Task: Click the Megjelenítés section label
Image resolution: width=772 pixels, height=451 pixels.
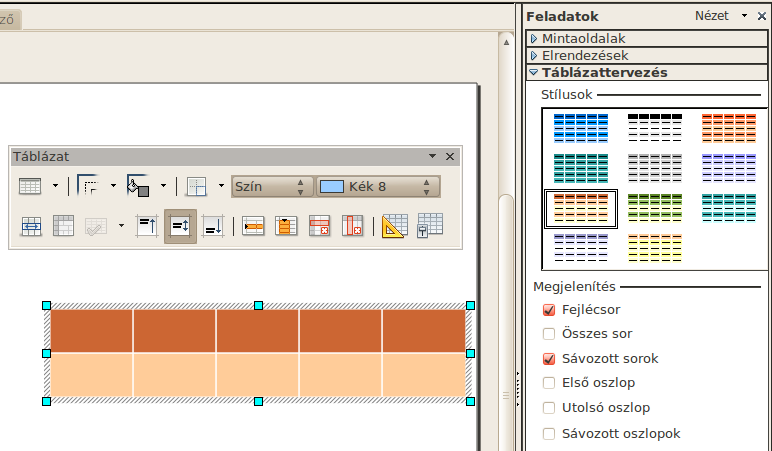Action: click(x=574, y=287)
